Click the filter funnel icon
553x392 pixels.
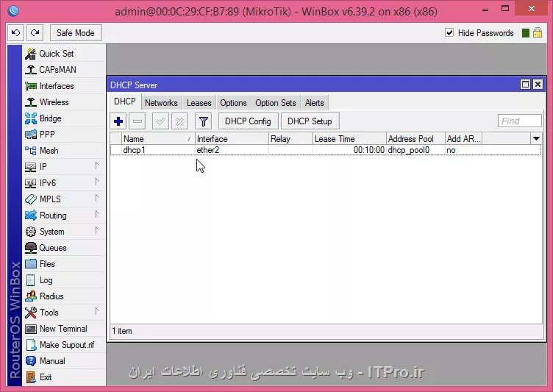point(204,121)
